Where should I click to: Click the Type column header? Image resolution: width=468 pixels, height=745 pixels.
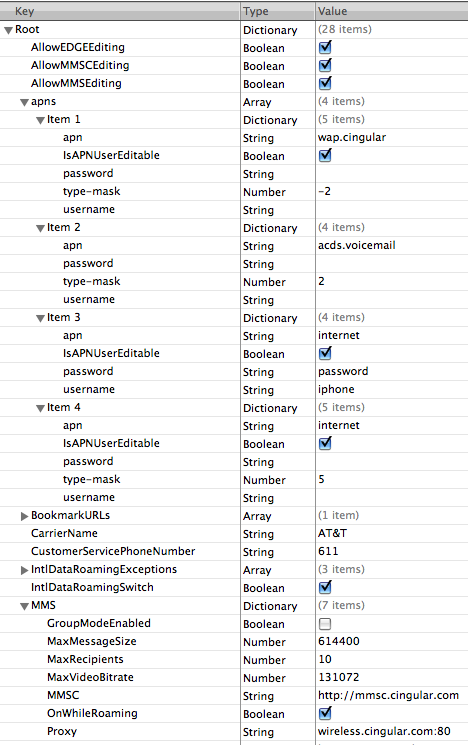(x=278, y=11)
